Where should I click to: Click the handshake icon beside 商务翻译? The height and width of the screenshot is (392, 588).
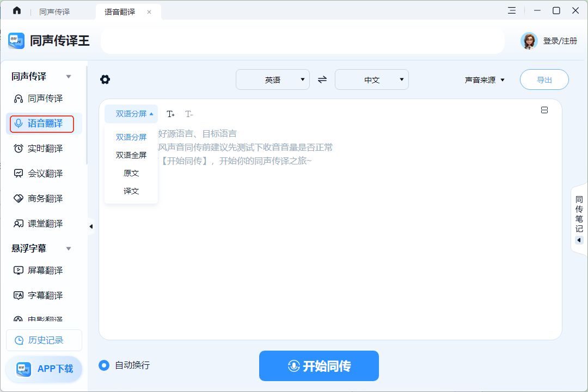[19, 198]
